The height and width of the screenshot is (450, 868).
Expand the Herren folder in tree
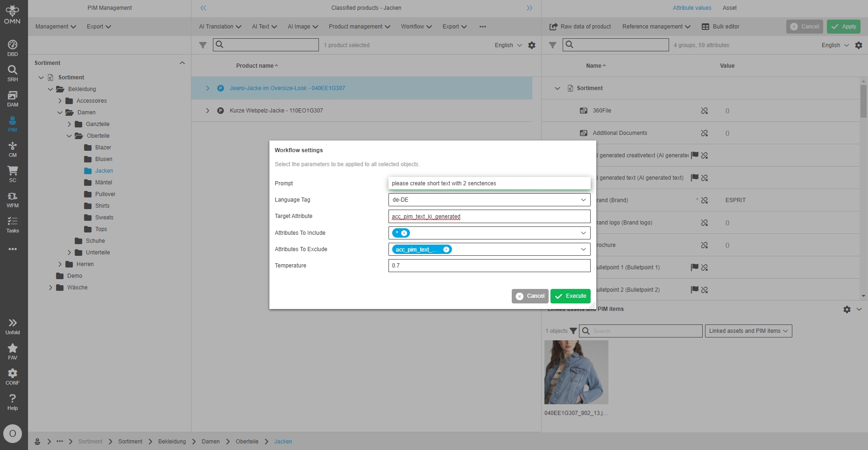(x=60, y=264)
